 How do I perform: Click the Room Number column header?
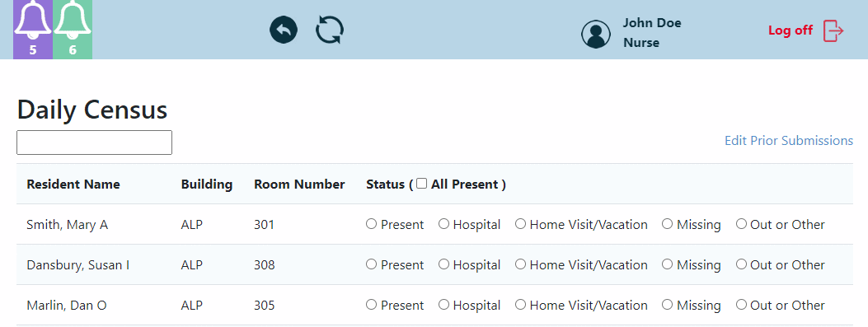(299, 185)
